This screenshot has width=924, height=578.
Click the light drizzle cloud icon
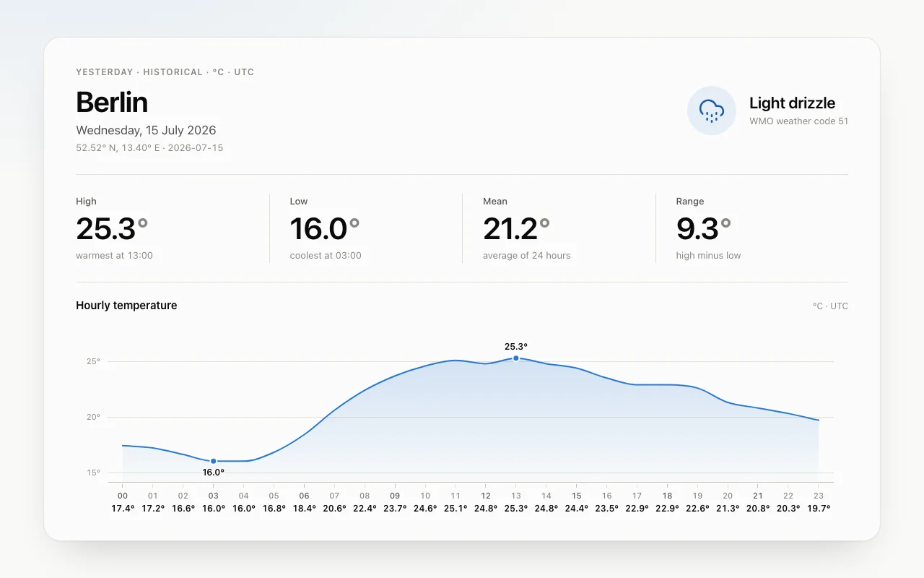click(712, 111)
